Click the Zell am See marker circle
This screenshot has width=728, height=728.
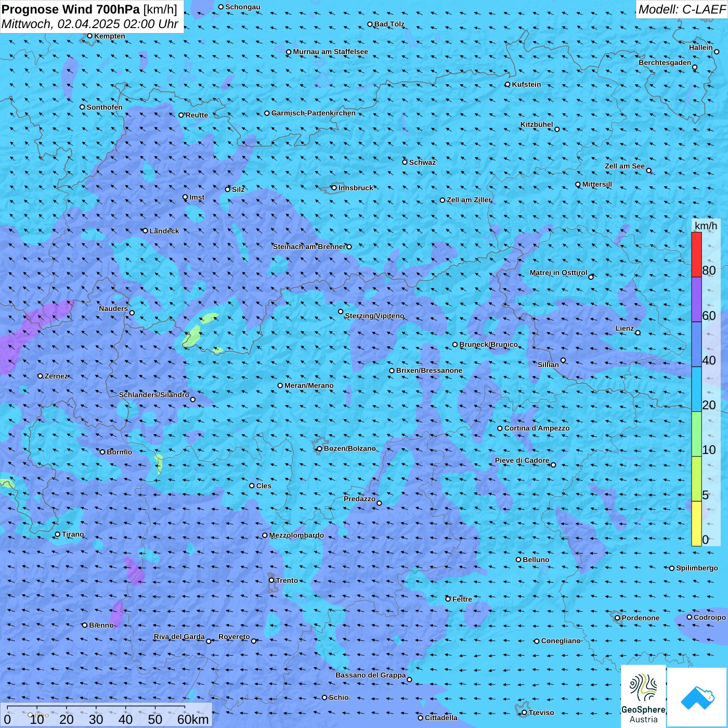tap(648, 171)
